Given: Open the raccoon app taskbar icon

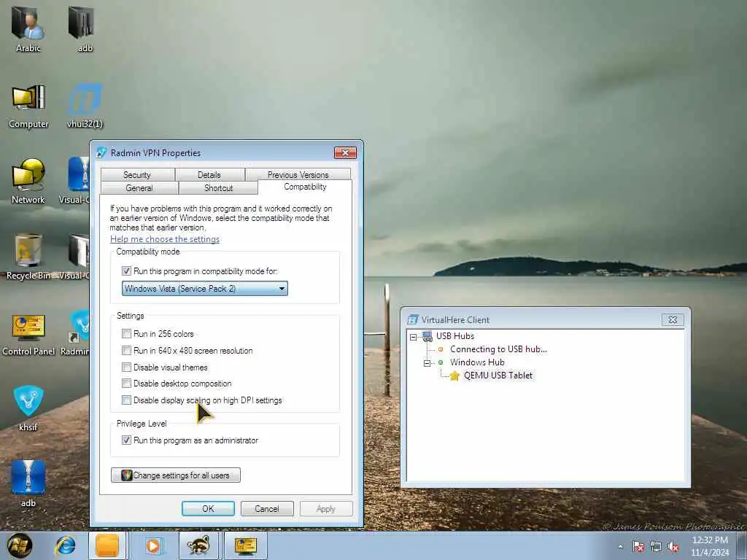Looking at the screenshot, I should [198, 545].
